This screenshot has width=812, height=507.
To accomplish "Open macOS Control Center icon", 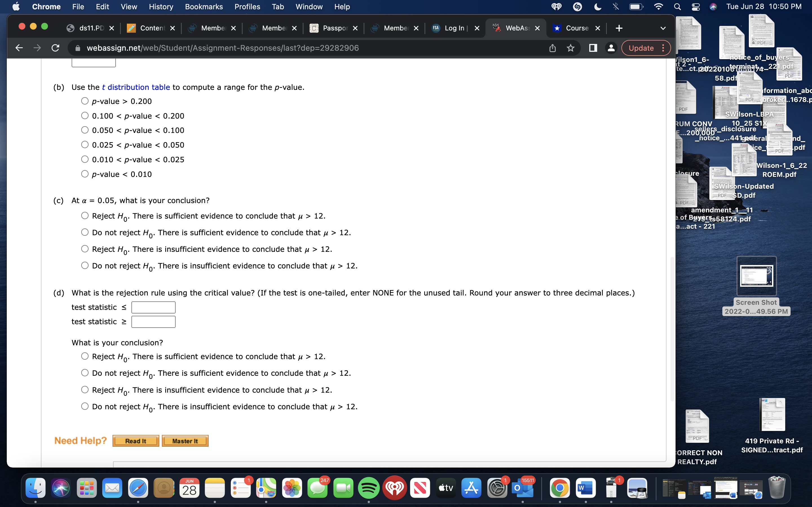I will 696,7.
